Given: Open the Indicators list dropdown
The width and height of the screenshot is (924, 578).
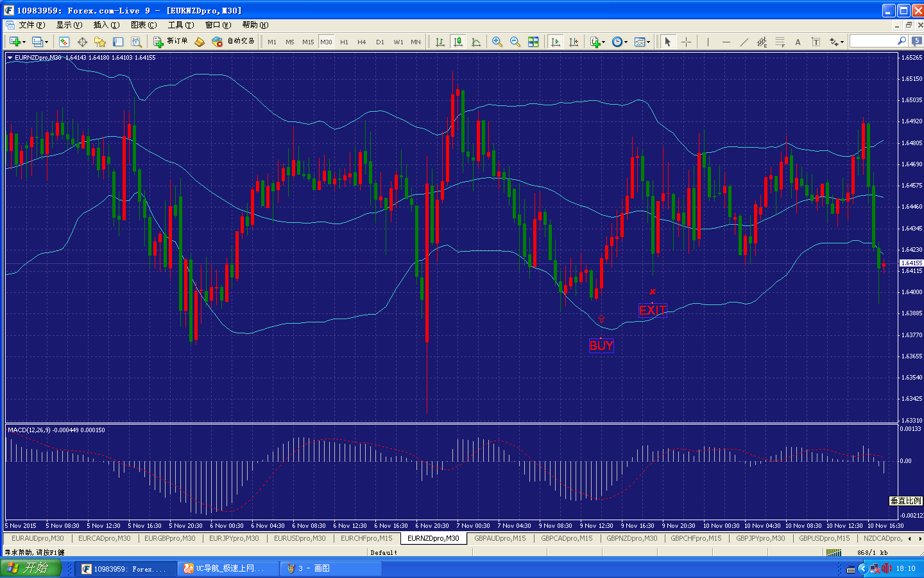Looking at the screenshot, I should click(x=597, y=42).
